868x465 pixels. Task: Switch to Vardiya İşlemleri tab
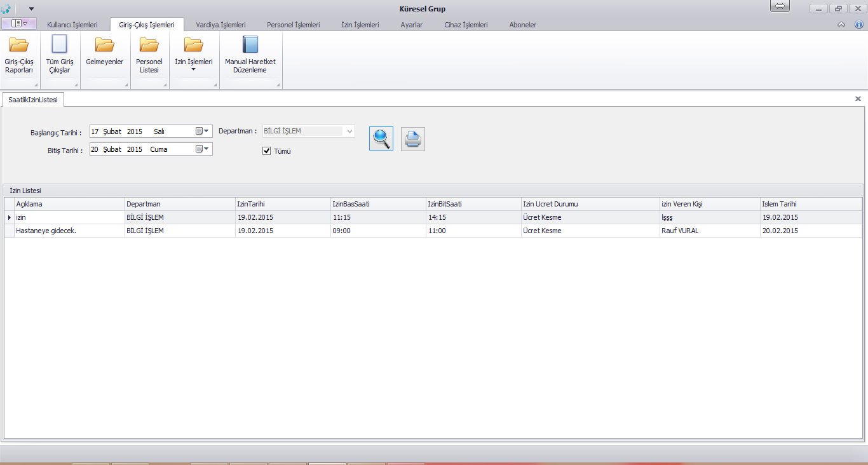coord(221,25)
